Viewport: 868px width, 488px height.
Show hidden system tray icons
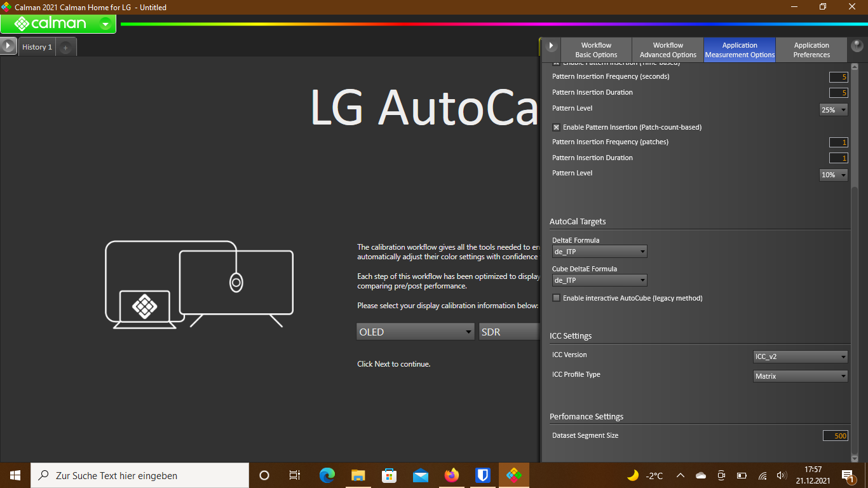tap(681, 475)
